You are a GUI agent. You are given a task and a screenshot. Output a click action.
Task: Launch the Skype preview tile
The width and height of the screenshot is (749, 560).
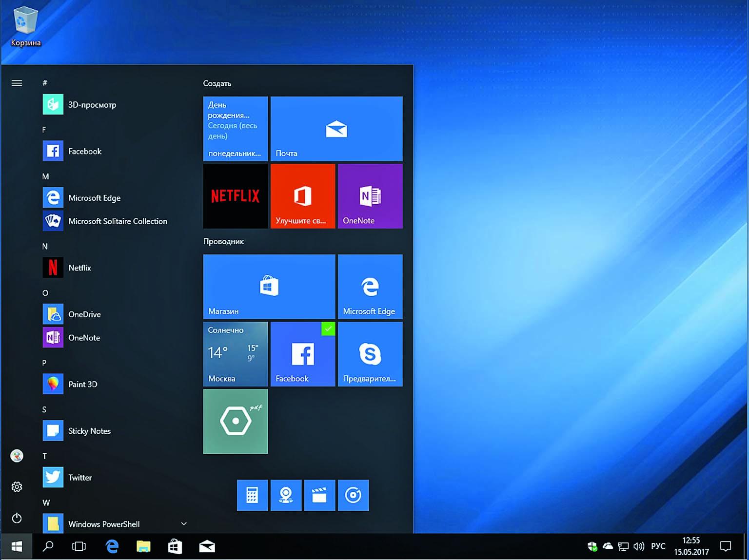370,354
